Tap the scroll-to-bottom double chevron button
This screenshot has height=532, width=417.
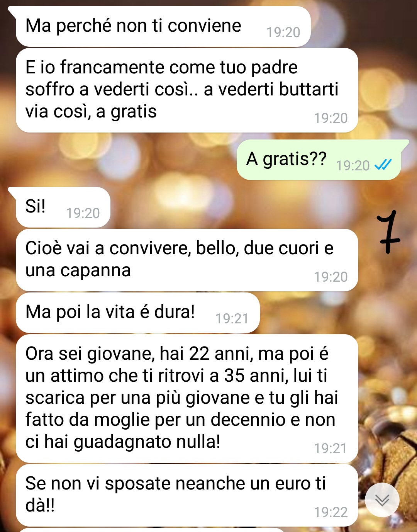pos(382,500)
